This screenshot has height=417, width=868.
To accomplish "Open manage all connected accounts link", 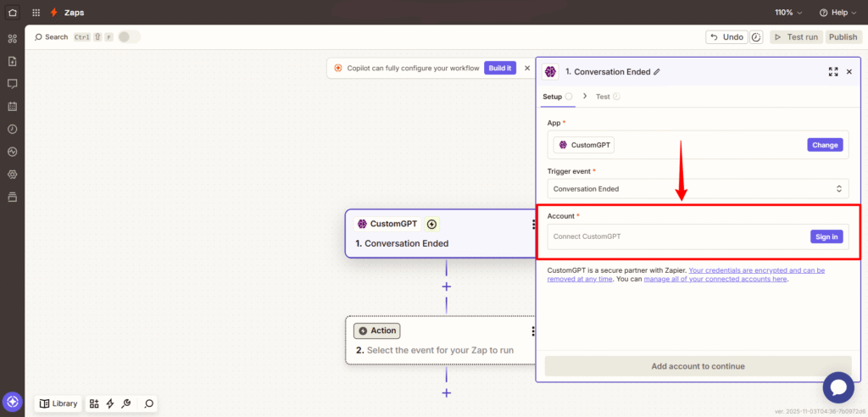I will (715, 279).
